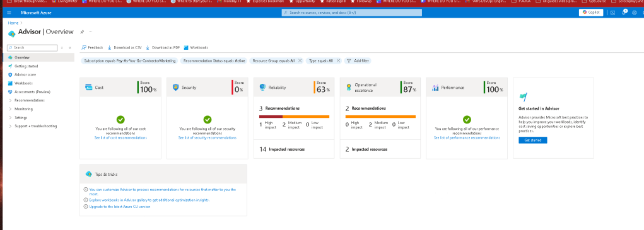The height and width of the screenshot is (230, 644).
Task: Expand Monitoring in the sidebar
Action: [21, 109]
